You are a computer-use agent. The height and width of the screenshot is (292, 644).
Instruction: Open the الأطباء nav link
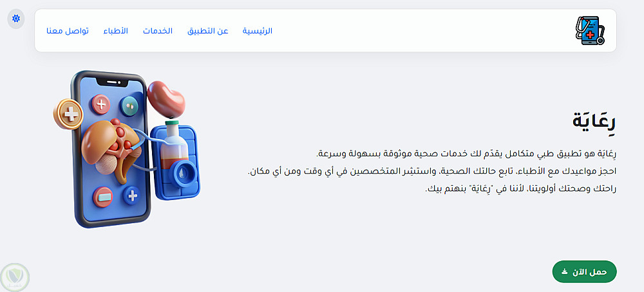(x=115, y=31)
